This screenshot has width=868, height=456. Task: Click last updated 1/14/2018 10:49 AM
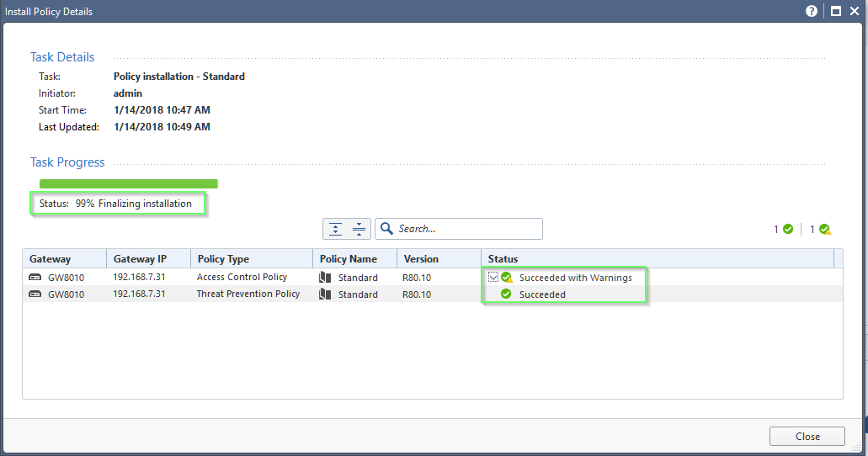pyautogui.click(x=162, y=126)
